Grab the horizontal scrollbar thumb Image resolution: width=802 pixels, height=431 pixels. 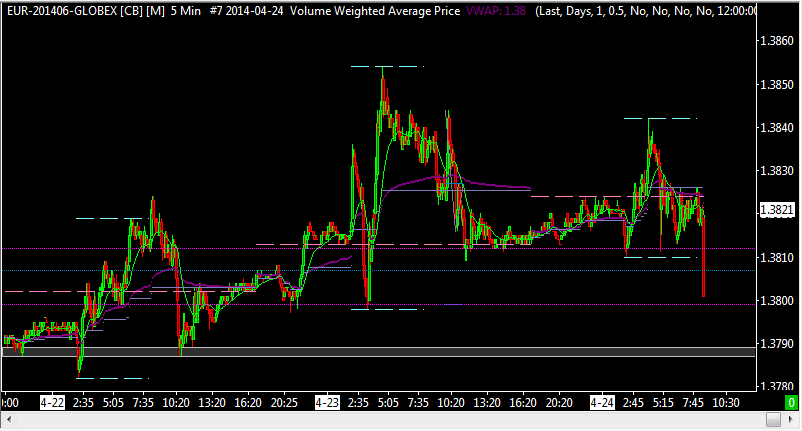(773, 420)
